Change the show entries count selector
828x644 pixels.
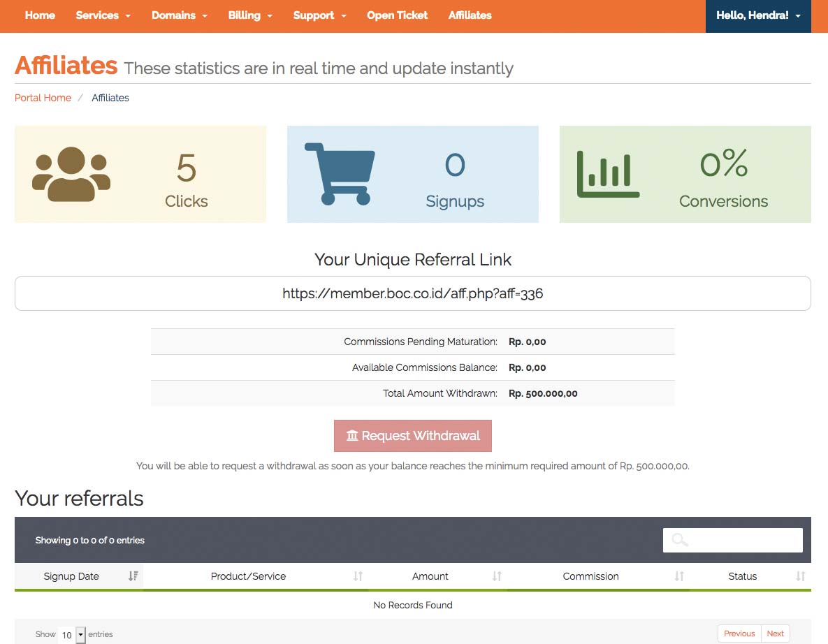coord(72,635)
